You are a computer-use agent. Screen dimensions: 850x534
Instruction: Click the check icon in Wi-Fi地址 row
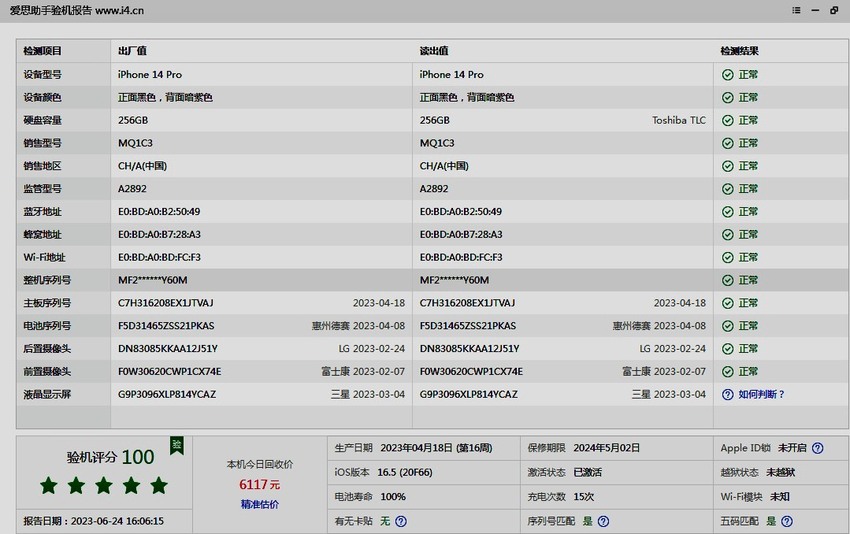727,258
